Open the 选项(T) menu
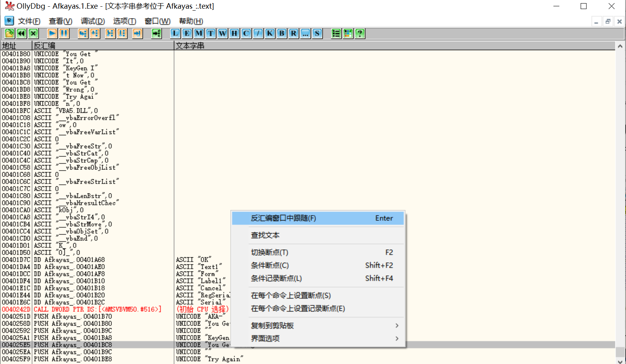The width and height of the screenshot is (626, 364). click(x=125, y=21)
